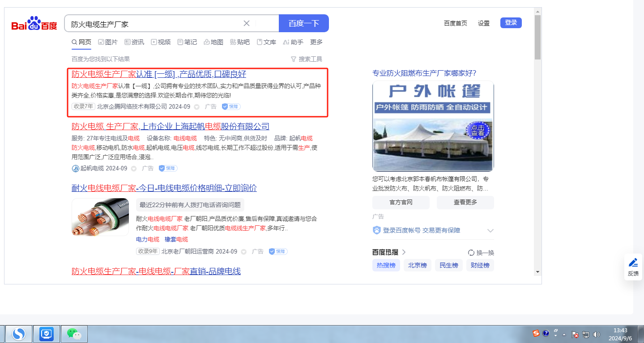Viewport: 644px width, 343px height.
Task: Click the 点击查看 badge on tent ad
Action: point(478,130)
